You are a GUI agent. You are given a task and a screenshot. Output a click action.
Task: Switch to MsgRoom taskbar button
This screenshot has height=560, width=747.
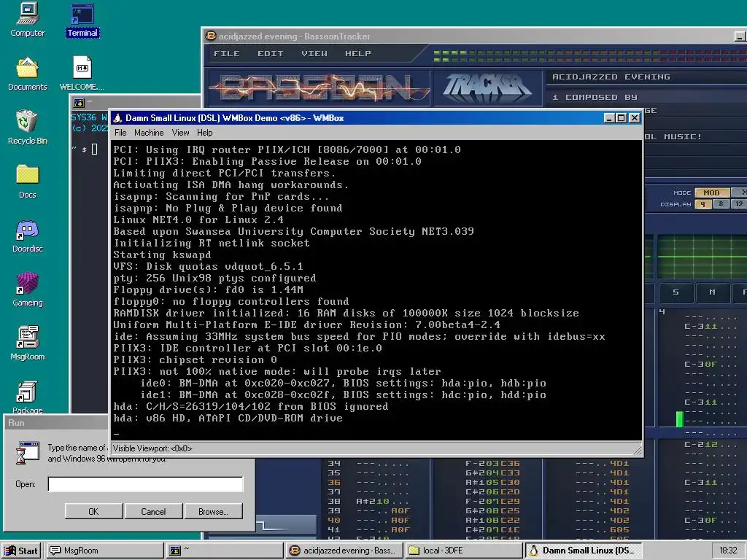104,551
